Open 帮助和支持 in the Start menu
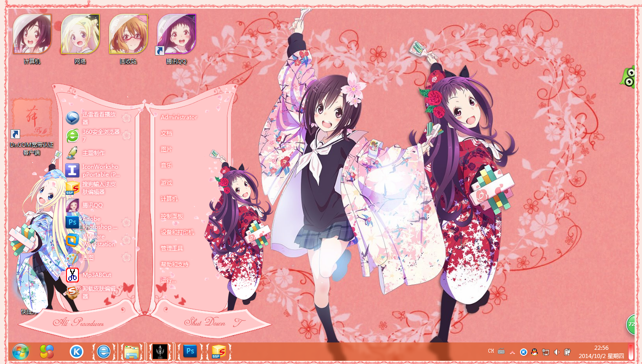Viewport: 642px width, 364px height. [175, 265]
